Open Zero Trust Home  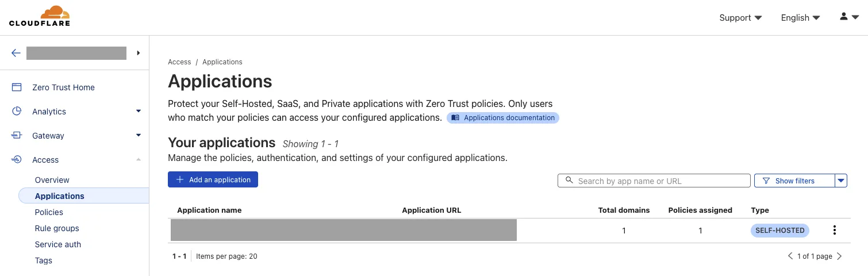(x=63, y=87)
